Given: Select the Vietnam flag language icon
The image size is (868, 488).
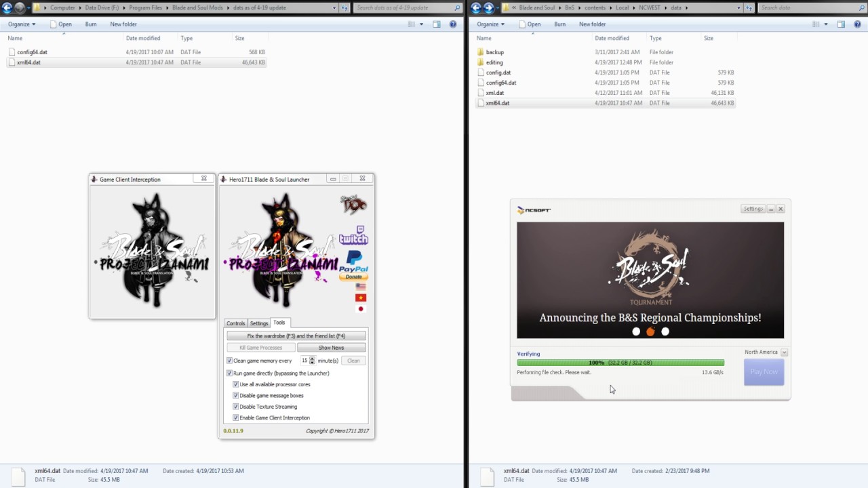Looking at the screenshot, I should point(361,298).
